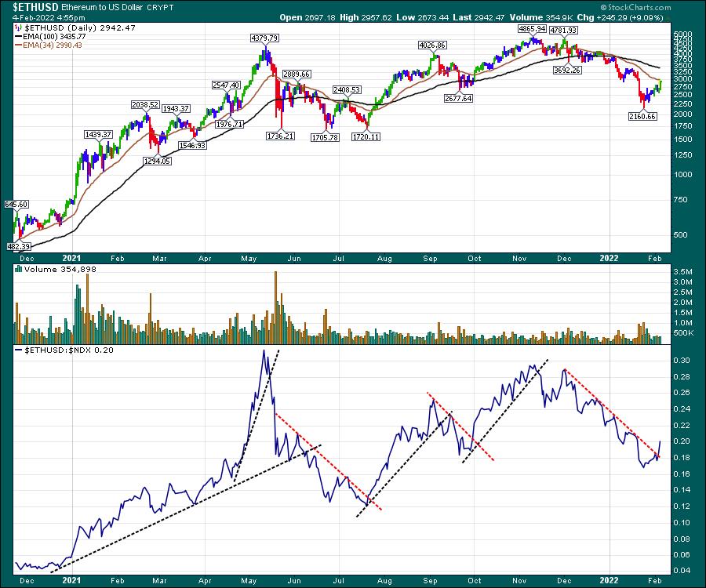Image resolution: width=706 pixels, height=588 pixels.
Task: Click the 2160.66 low price label
Action: (642, 116)
